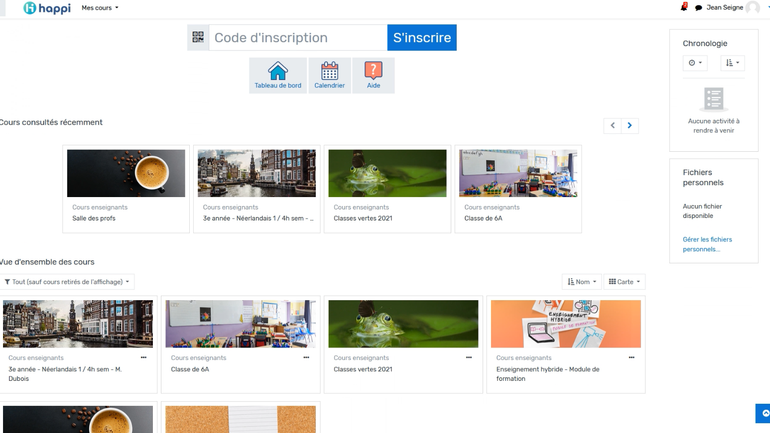Open the Chronologie time filter dropdown

tap(695, 63)
